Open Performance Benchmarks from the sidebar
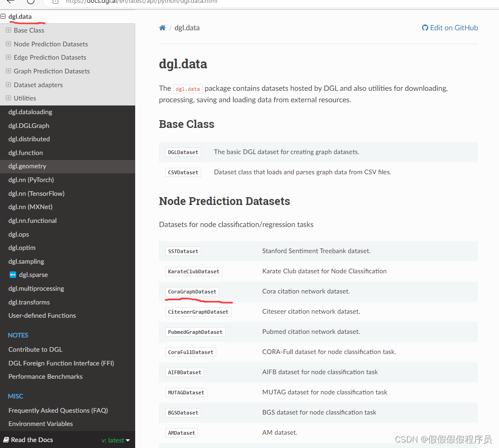Viewport: 499px width, 448px height. pos(45,376)
